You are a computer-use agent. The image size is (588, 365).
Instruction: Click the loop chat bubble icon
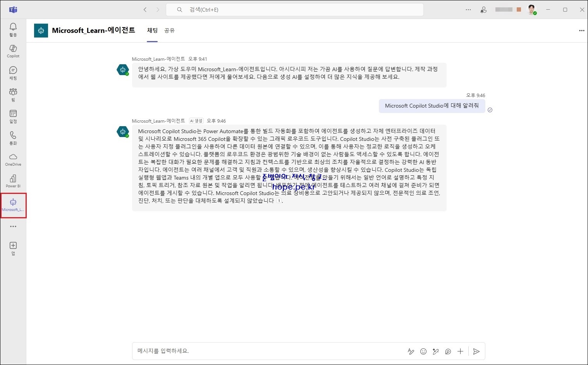[x=448, y=351]
